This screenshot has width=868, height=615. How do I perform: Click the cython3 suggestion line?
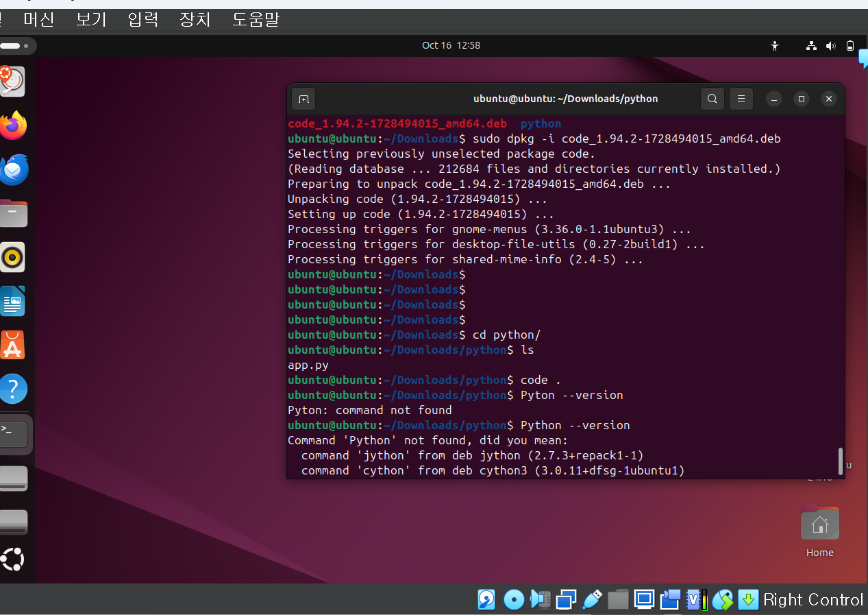[x=493, y=470]
